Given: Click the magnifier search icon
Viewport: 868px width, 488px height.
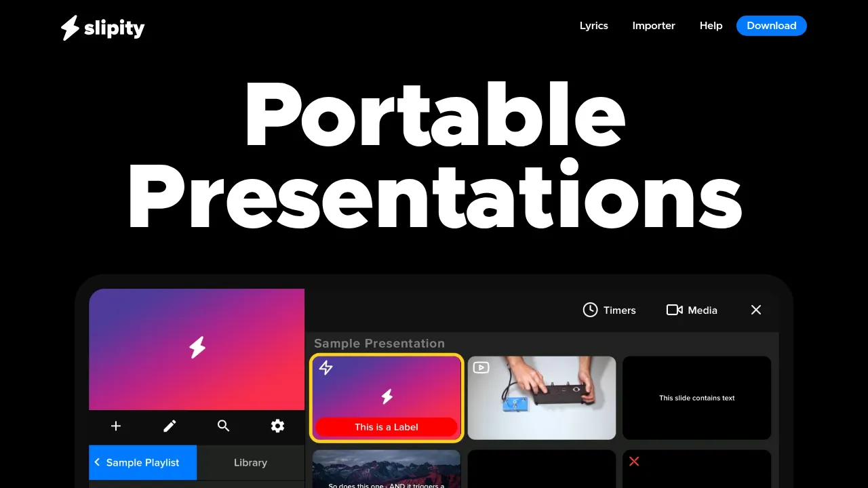Looking at the screenshot, I should [x=224, y=426].
